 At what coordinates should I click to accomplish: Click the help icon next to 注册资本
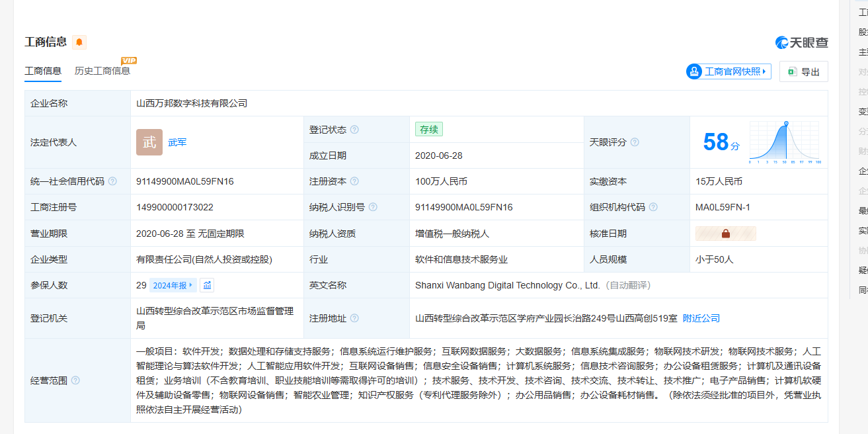pyautogui.click(x=354, y=181)
